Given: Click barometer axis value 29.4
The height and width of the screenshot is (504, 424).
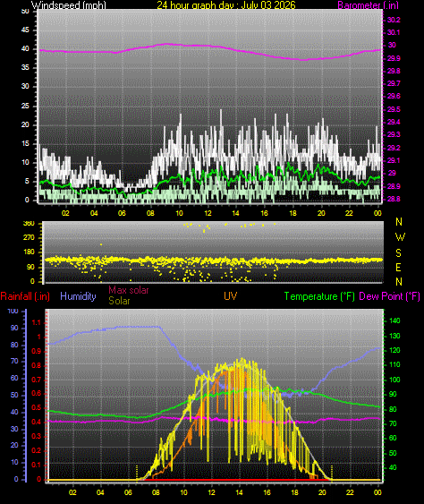Looking at the screenshot, I should [x=394, y=122].
